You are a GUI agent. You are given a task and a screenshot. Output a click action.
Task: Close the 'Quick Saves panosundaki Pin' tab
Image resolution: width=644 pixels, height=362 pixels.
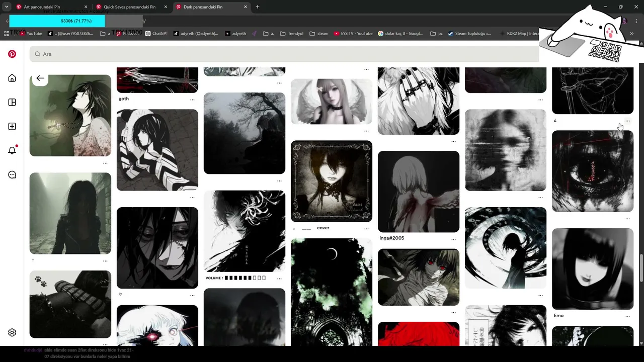pos(166,7)
